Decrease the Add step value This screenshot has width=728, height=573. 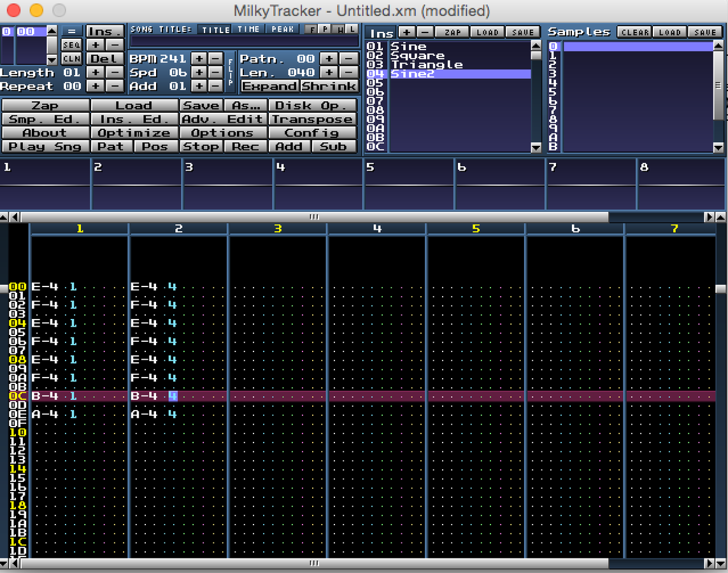click(x=215, y=86)
